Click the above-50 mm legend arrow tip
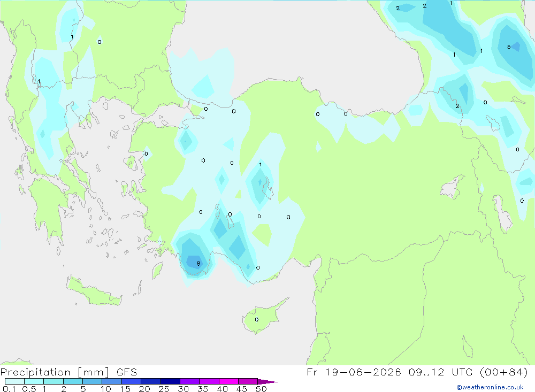 (267, 381)
